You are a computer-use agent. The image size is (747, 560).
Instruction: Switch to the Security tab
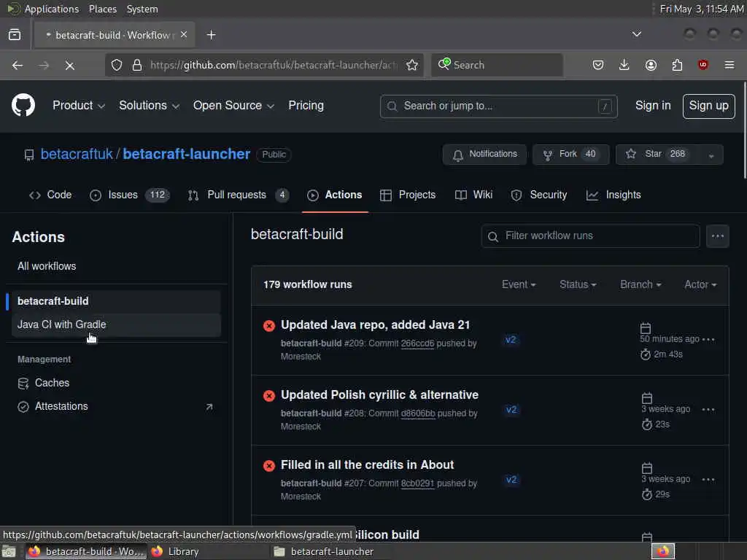(x=539, y=195)
